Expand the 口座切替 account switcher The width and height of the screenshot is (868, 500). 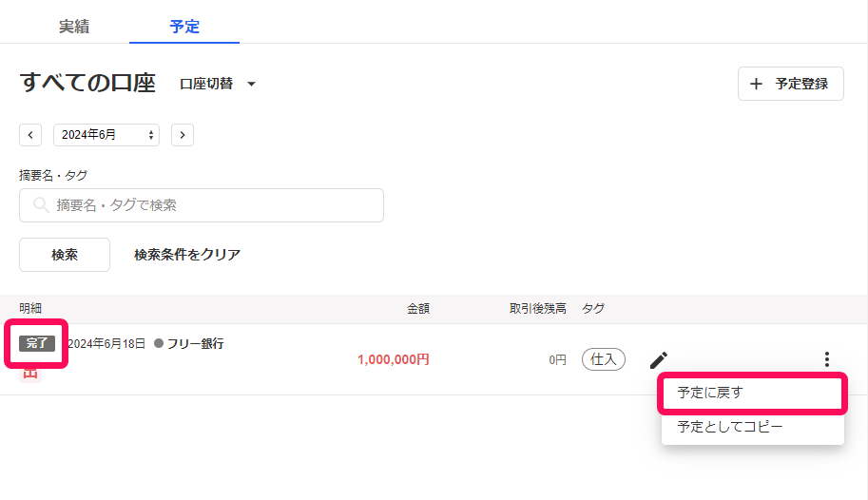click(x=218, y=84)
